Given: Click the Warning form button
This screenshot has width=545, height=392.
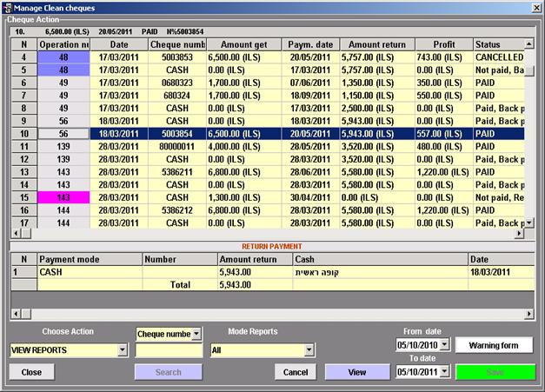Looking at the screenshot, I should click(495, 345).
